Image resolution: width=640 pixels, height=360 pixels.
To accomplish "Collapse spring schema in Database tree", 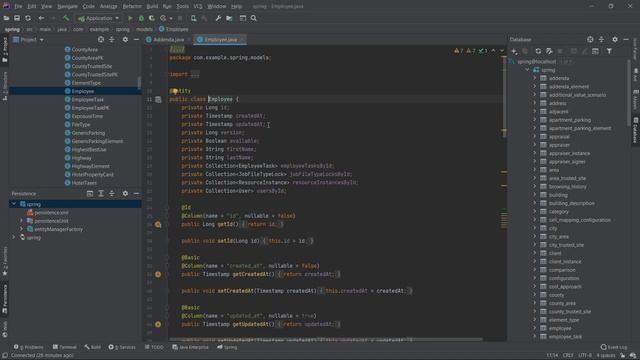I will tap(527, 70).
